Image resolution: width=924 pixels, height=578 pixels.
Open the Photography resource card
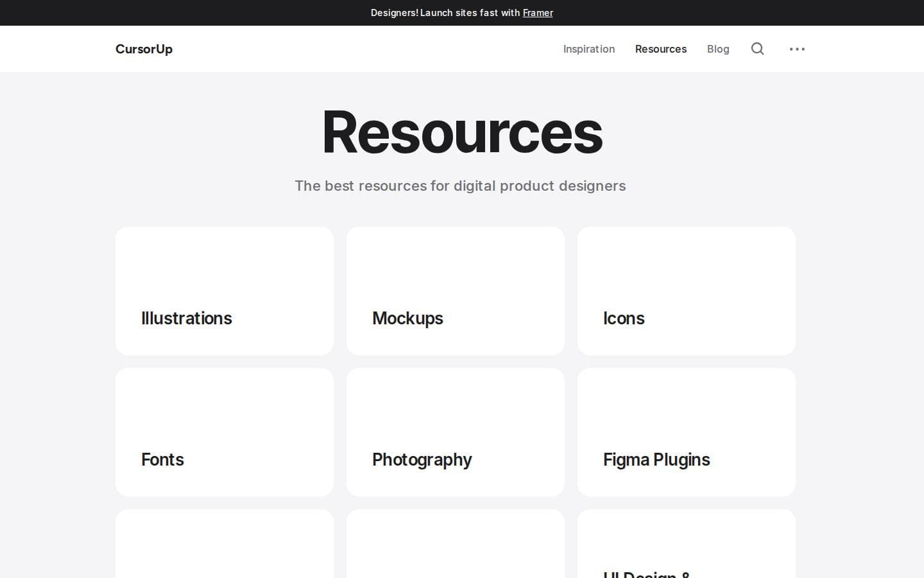[x=456, y=432]
